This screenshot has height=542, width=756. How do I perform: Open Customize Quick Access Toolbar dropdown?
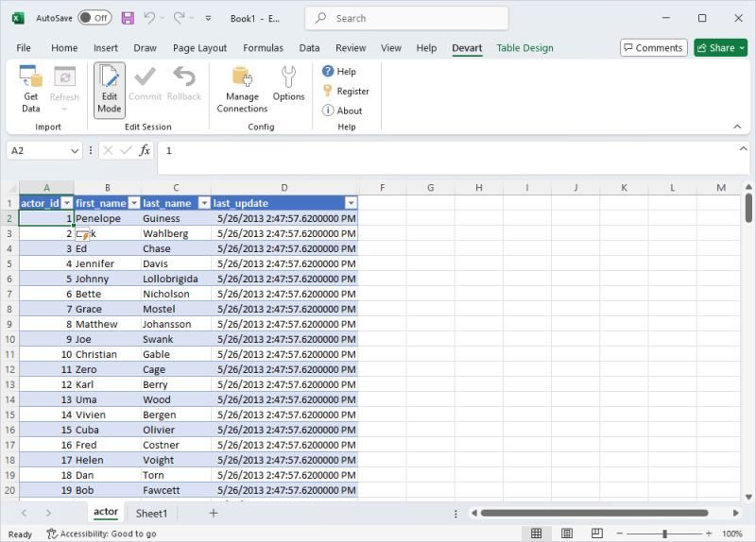[208, 18]
